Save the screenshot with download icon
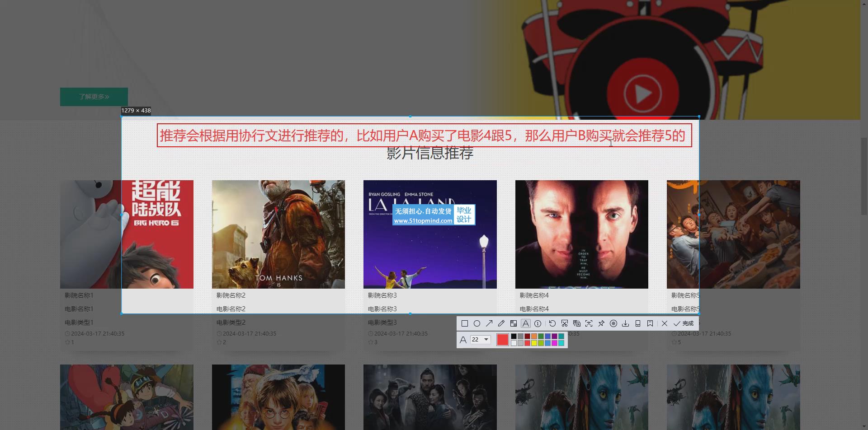Viewport: 868px width, 430px height. point(626,323)
